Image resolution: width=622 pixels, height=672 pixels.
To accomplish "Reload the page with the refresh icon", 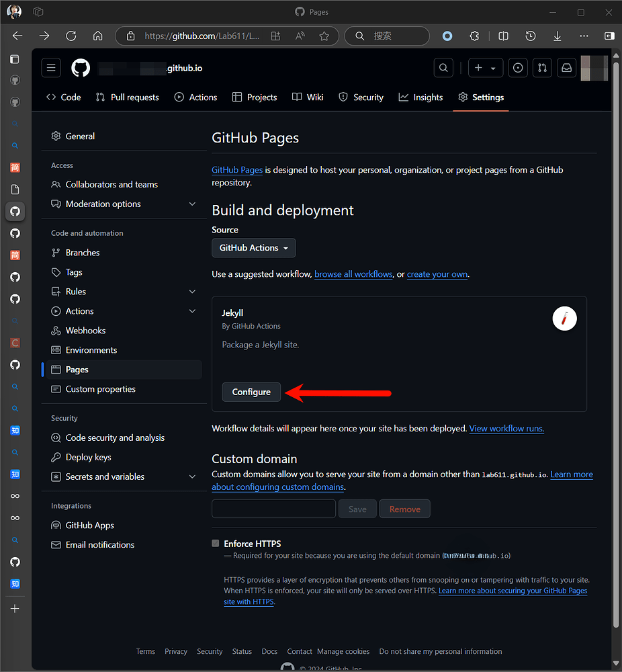I will (x=71, y=36).
